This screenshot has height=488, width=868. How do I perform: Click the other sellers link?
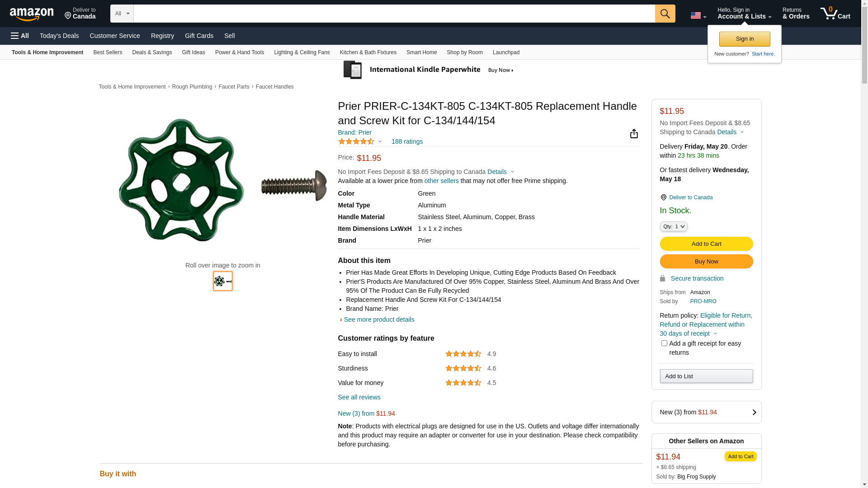tap(441, 181)
